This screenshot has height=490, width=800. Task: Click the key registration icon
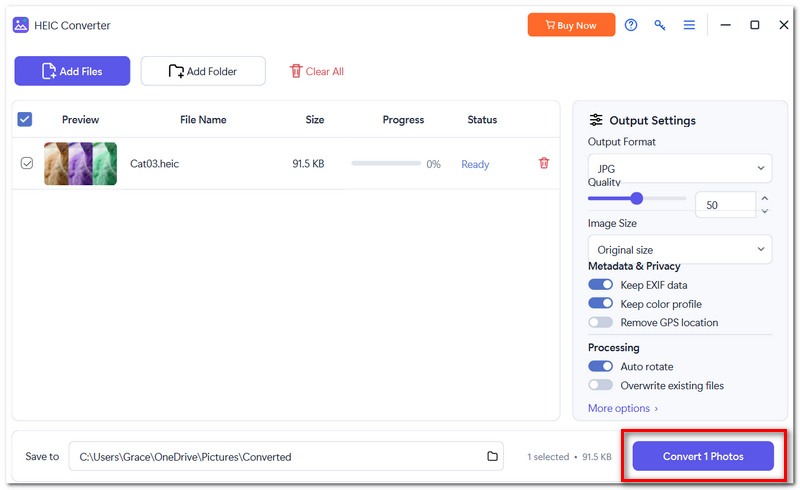click(x=660, y=25)
